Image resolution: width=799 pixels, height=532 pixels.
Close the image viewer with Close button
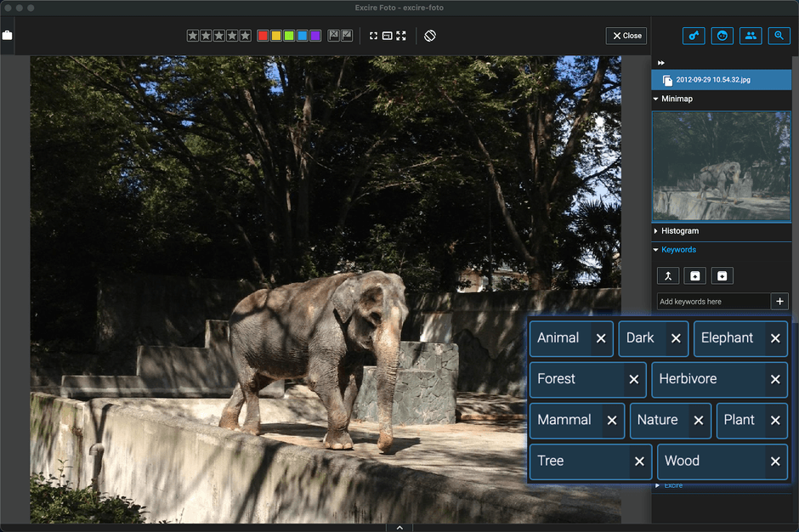(626, 36)
